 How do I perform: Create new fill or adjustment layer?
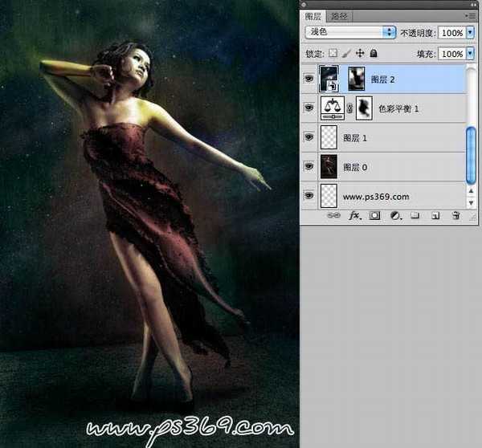[x=395, y=215]
